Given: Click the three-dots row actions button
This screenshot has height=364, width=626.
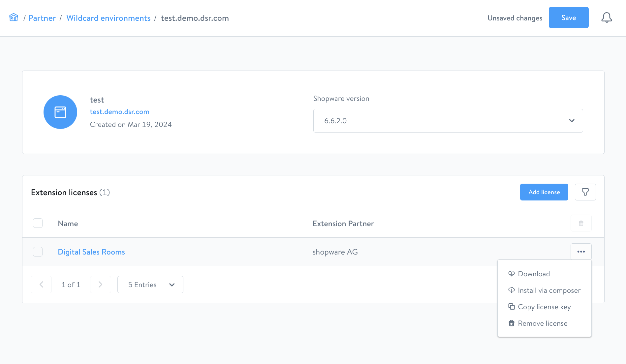Looking at the screenshot, I should (581, 252).
